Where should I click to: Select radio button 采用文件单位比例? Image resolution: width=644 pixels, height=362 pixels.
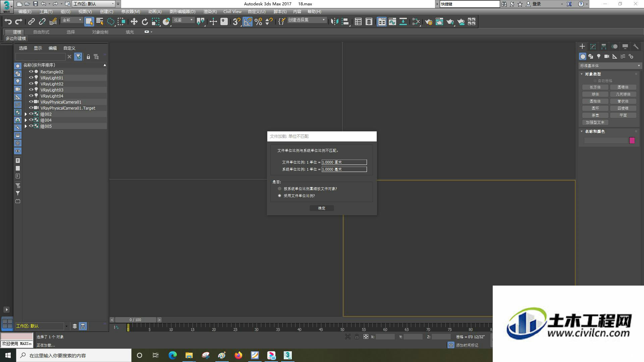click(279, 195)
